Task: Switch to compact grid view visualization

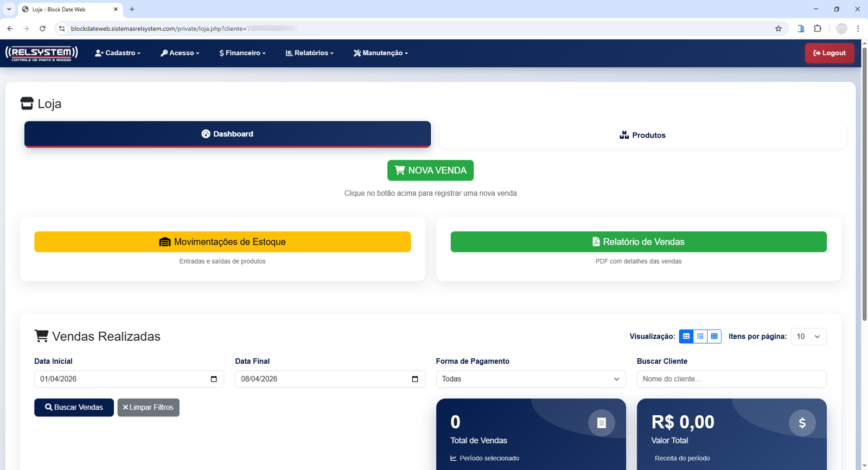Action: (x=714, y=337)
